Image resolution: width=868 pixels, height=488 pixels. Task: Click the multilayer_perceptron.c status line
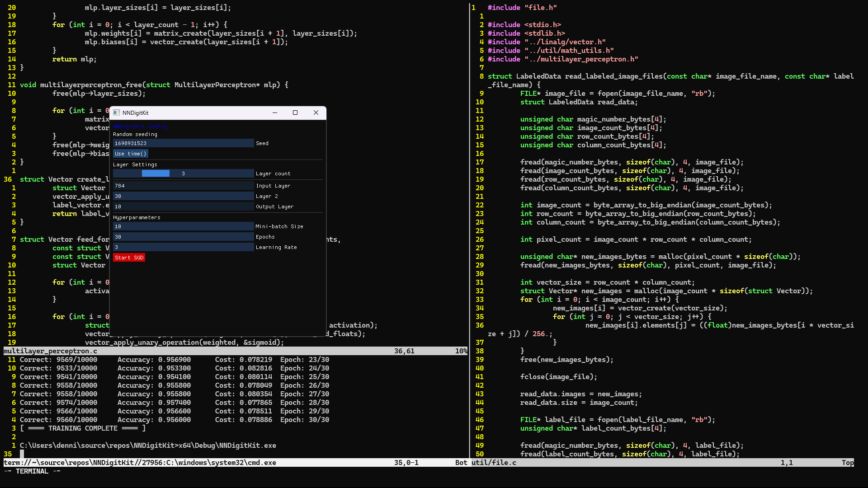coord(236,351)
